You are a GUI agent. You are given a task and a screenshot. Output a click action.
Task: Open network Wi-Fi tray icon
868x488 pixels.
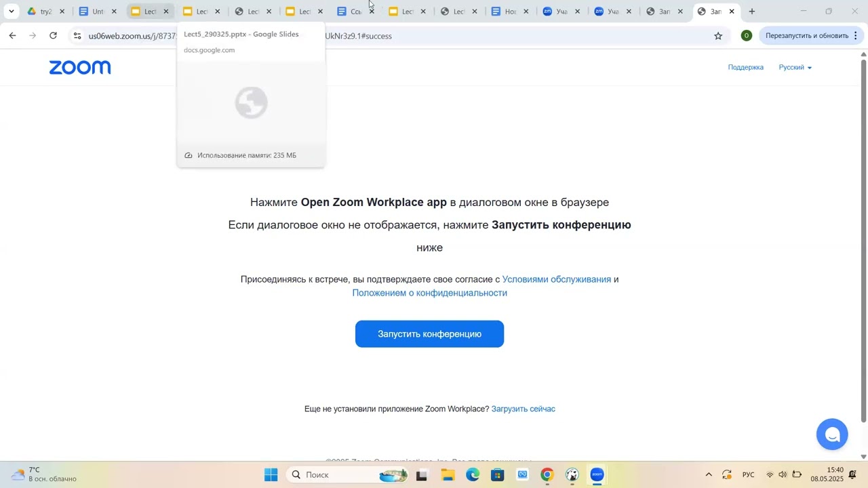click(x=770, y=475)
